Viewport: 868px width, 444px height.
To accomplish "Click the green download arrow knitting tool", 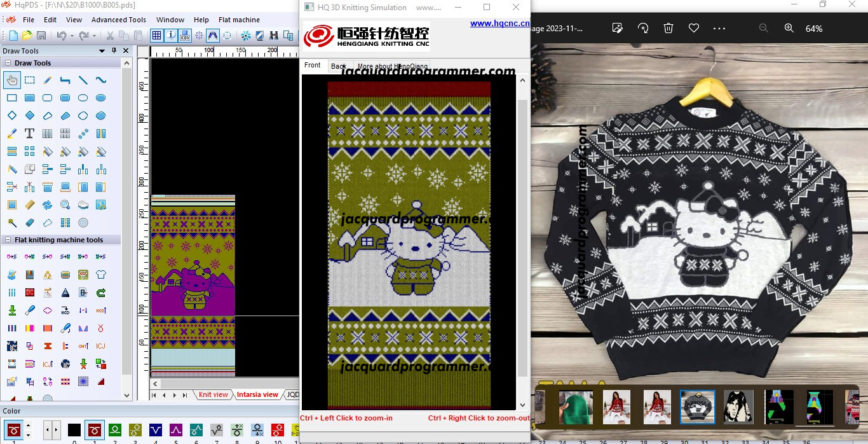I will tap(11, 310).
